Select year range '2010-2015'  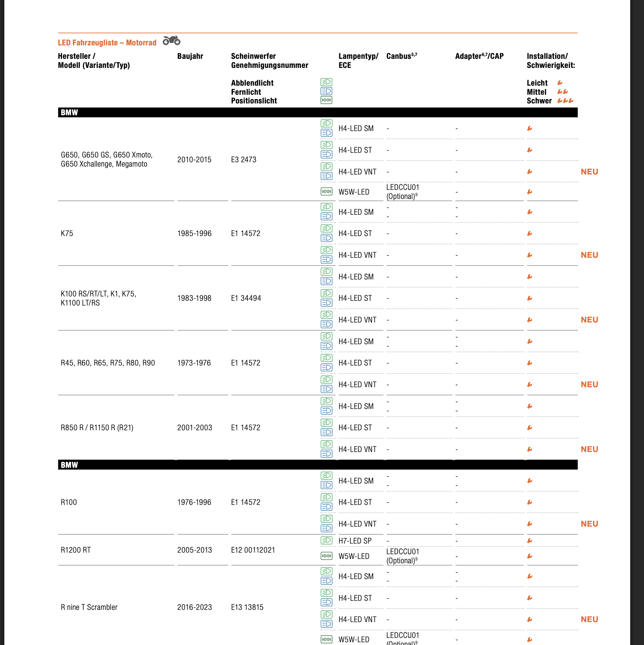coord(194,159)
